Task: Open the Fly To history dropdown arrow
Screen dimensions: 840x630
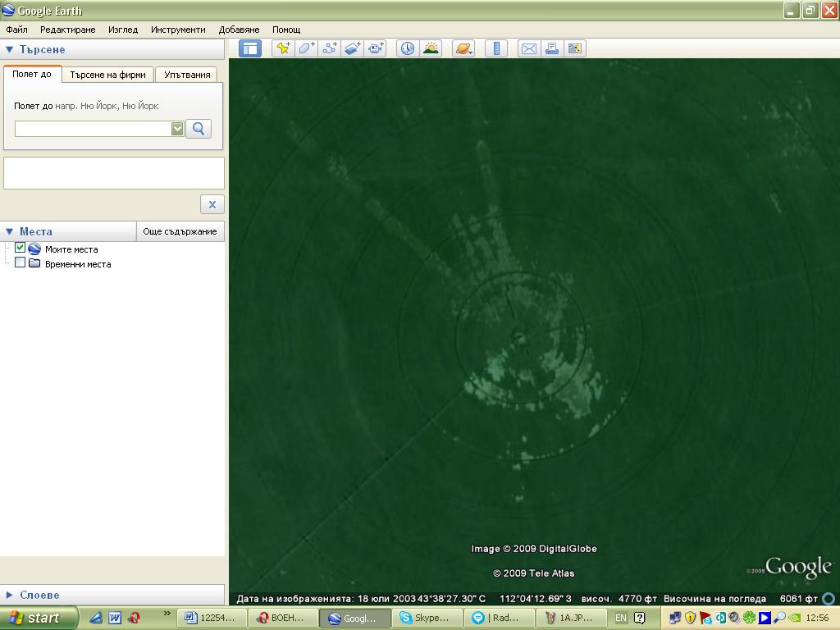Action: pos(177,129)
